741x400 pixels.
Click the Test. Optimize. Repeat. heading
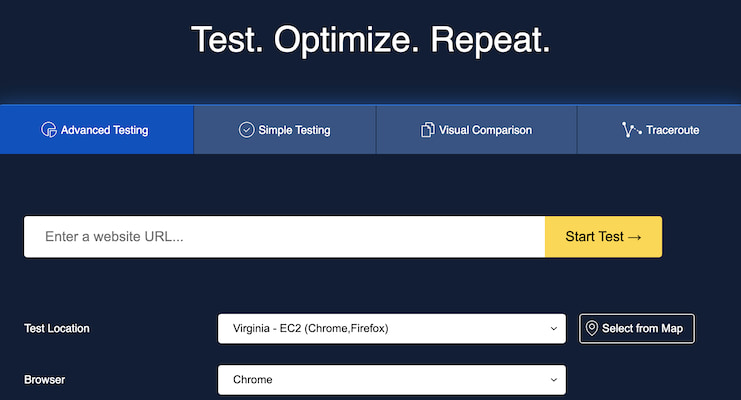(370, 40)
